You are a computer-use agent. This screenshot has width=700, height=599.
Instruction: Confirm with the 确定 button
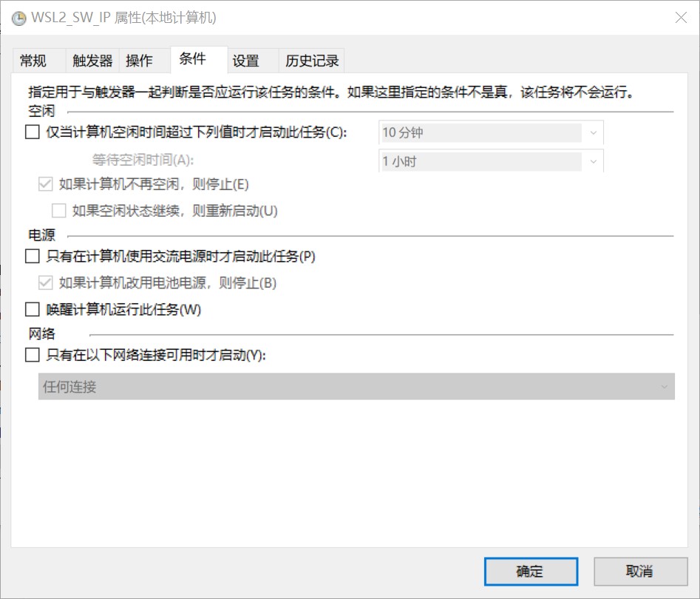(x=531, y=572)
